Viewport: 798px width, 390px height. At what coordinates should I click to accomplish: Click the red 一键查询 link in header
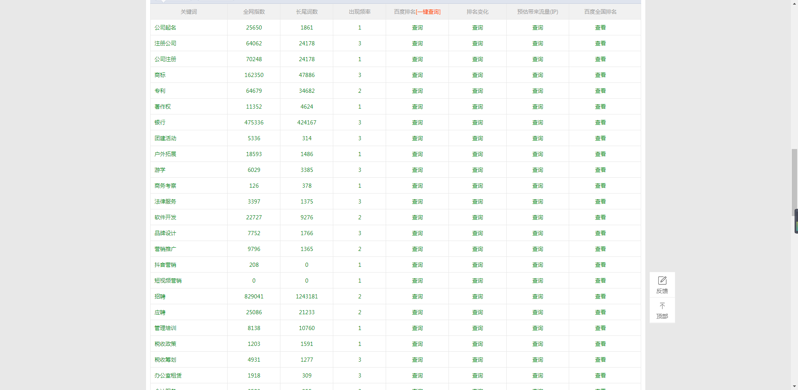click(429, 12)
